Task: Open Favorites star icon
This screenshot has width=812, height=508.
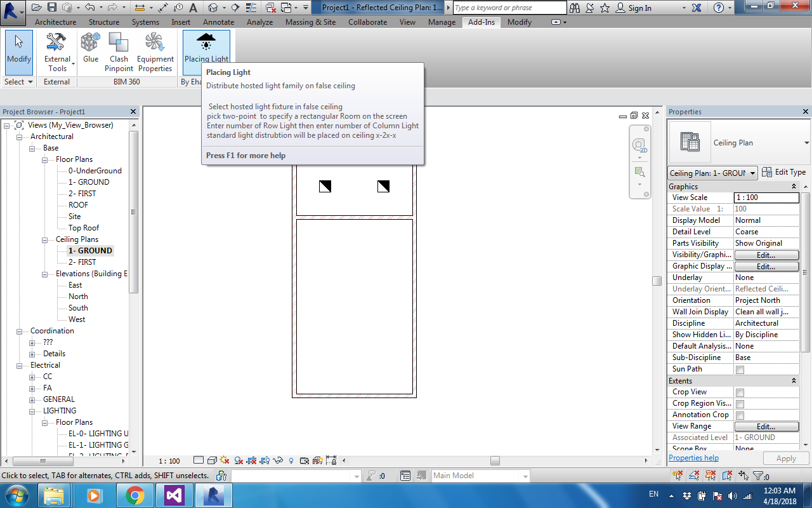Action: point(605,8)
